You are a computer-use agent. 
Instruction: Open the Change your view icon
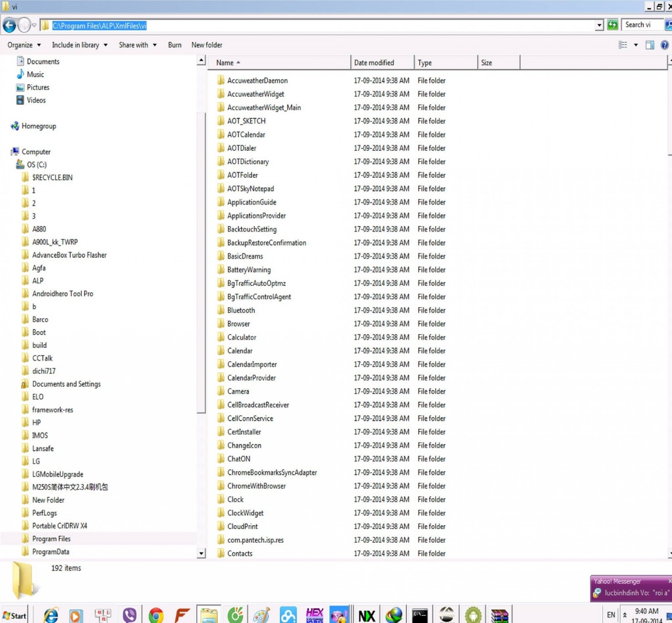pyautogui.click(x=623, y=45)
